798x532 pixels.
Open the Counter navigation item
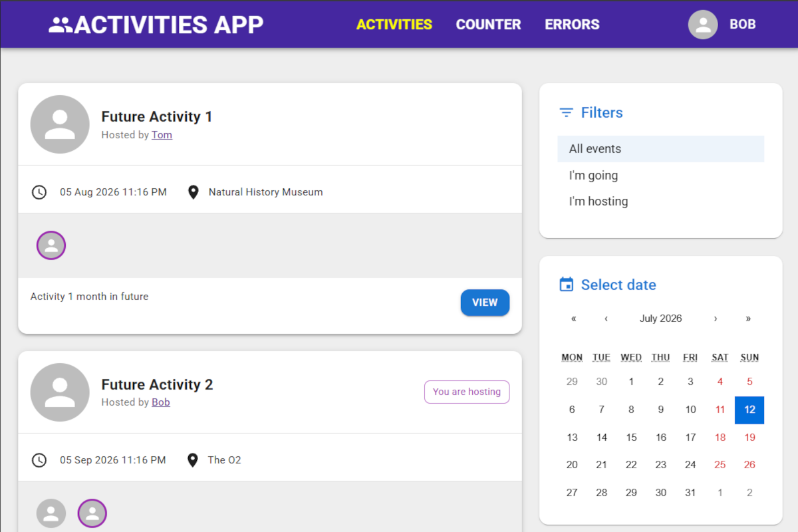point(488,25)
